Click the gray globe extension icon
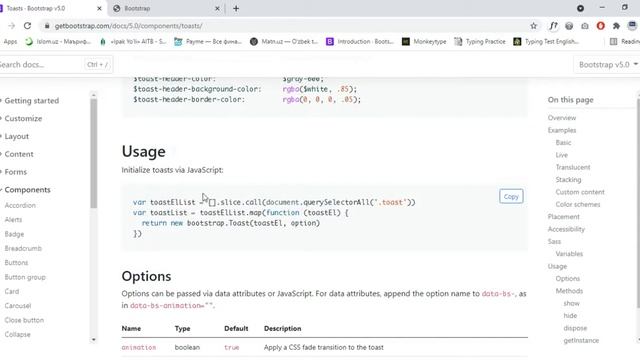The image size is (640, 360). [569, 26]
